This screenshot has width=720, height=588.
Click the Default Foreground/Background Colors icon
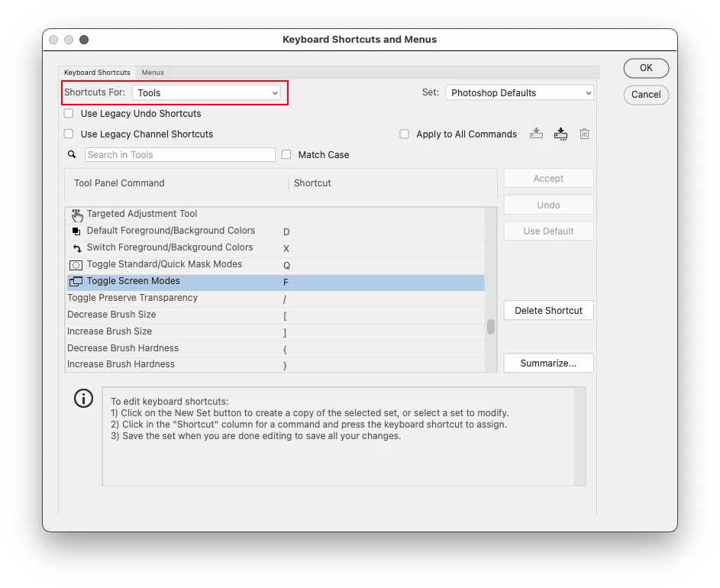76,231
